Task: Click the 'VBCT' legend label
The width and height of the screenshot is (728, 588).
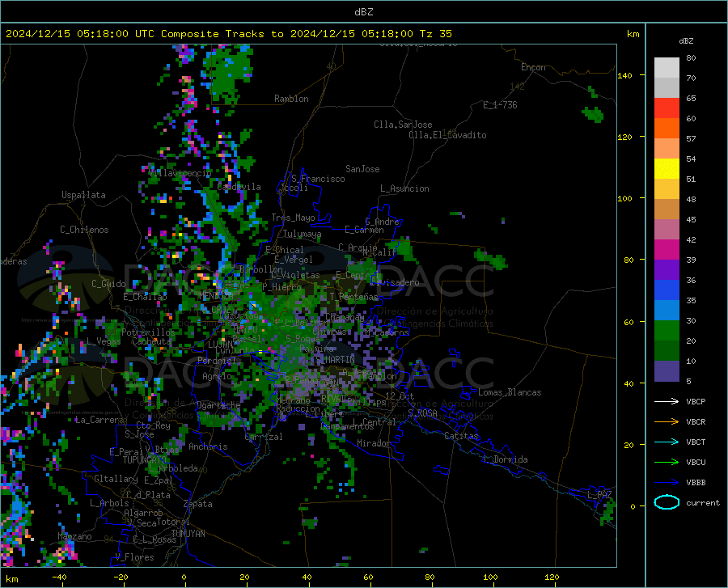Action: tap(696, 442)
